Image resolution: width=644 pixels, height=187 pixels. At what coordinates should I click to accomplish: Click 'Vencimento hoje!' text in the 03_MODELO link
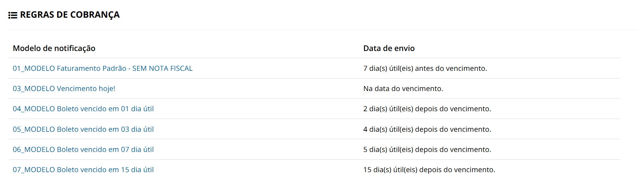[x=86, y=89]
